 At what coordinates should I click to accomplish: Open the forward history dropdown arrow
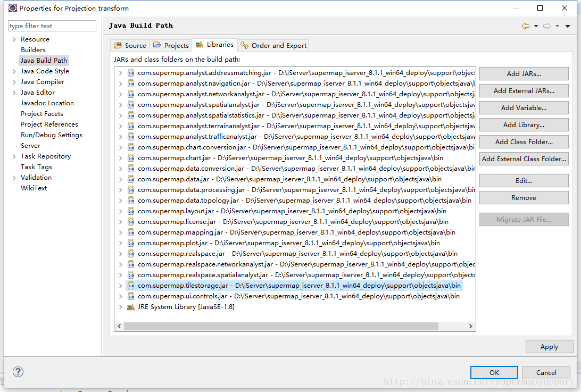(x=557, y=26)
